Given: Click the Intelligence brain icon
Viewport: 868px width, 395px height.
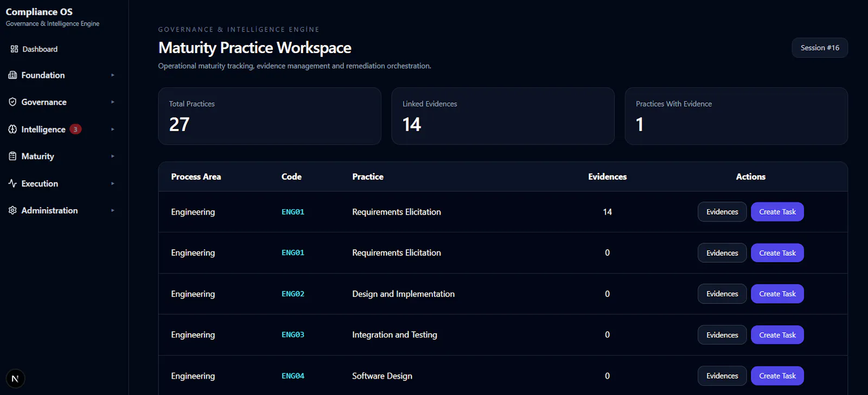Looking at the screenshot, I should (12, 129).
